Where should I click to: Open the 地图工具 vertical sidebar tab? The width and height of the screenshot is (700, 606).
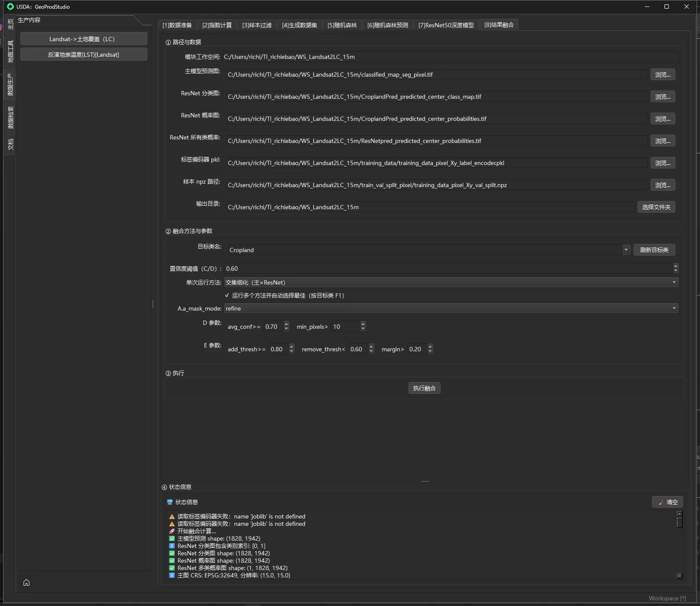click(10, 51)
